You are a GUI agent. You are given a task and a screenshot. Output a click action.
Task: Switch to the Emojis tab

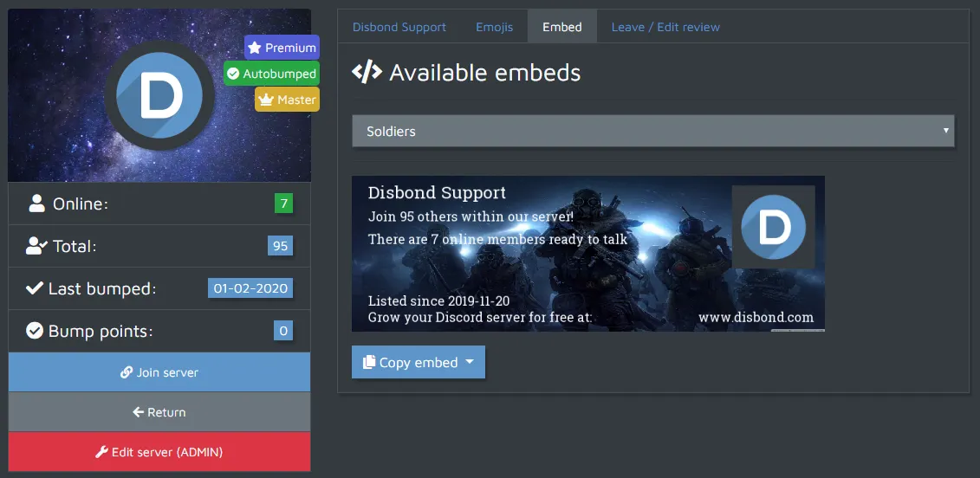click(495, 27)
